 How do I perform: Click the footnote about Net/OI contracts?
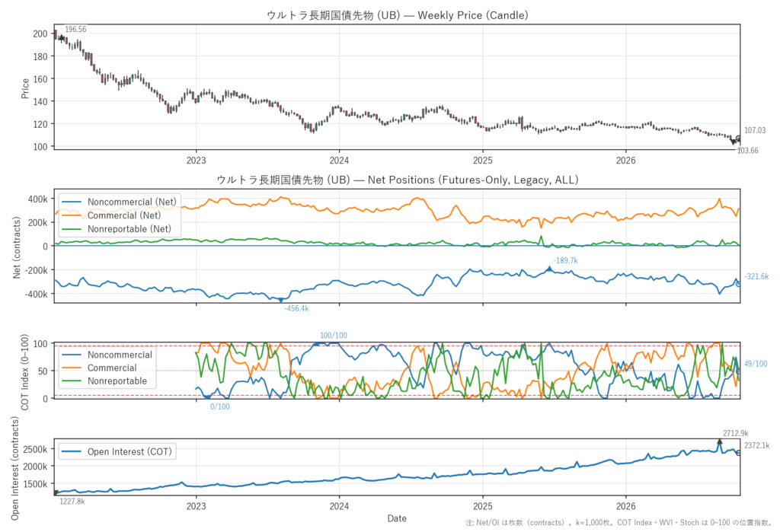619,523
